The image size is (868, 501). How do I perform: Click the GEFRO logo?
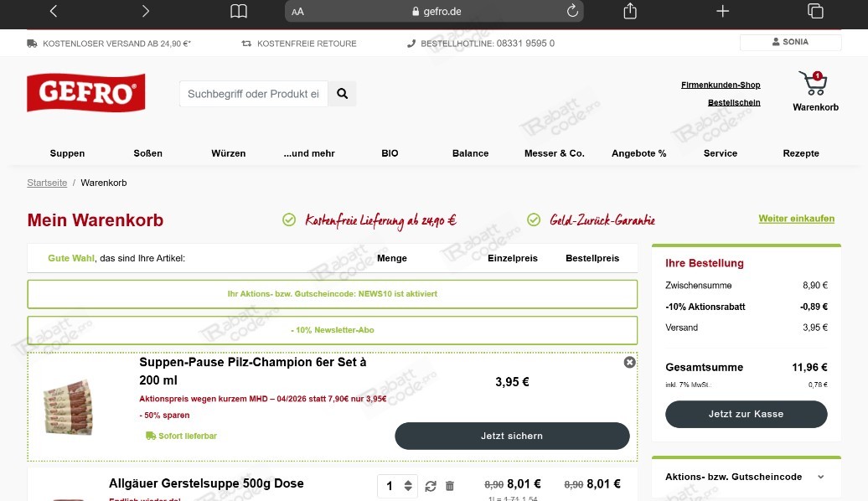point(85,92)
